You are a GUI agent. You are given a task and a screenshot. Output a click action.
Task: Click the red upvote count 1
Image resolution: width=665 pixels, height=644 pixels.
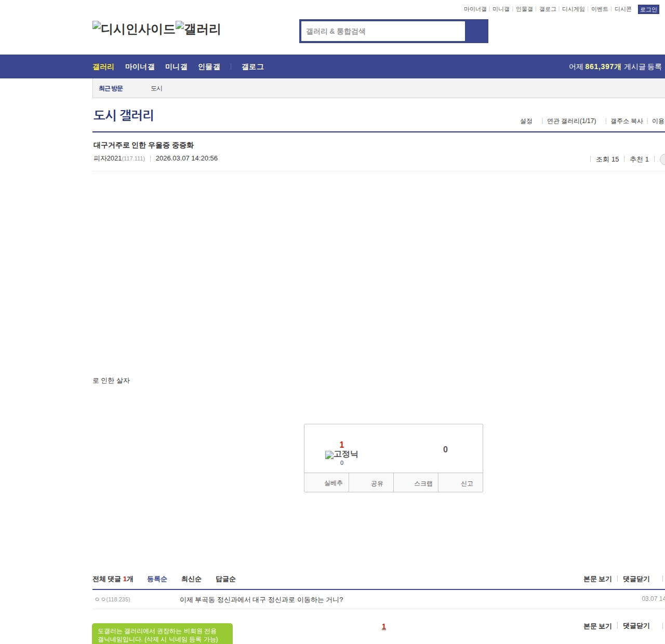point(342,445)
